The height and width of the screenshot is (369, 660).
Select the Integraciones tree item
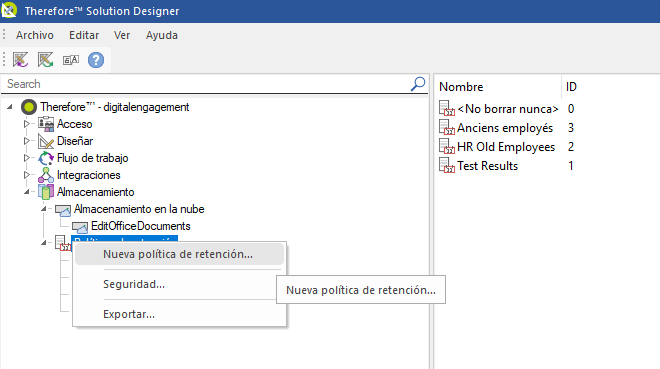coord(89,175)
